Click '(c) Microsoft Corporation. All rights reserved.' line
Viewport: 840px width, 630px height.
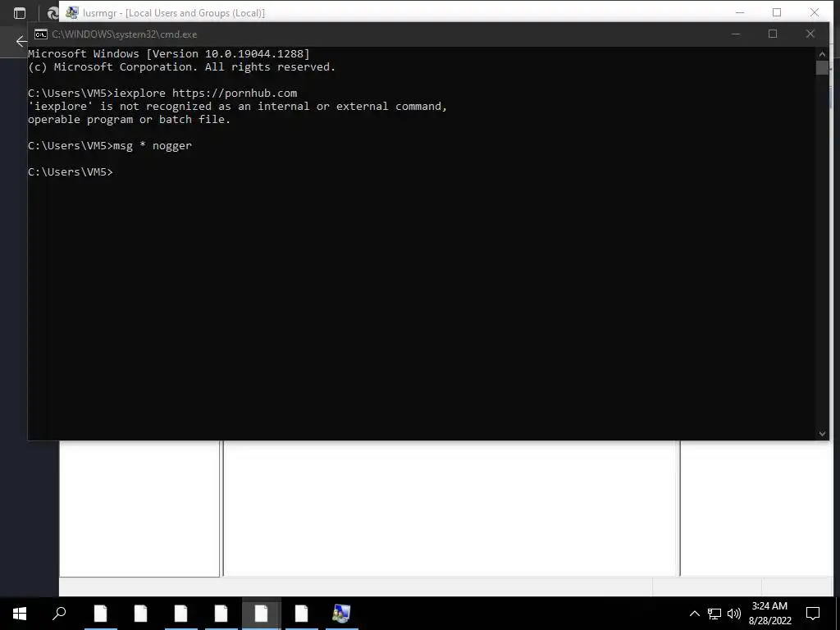181,67
